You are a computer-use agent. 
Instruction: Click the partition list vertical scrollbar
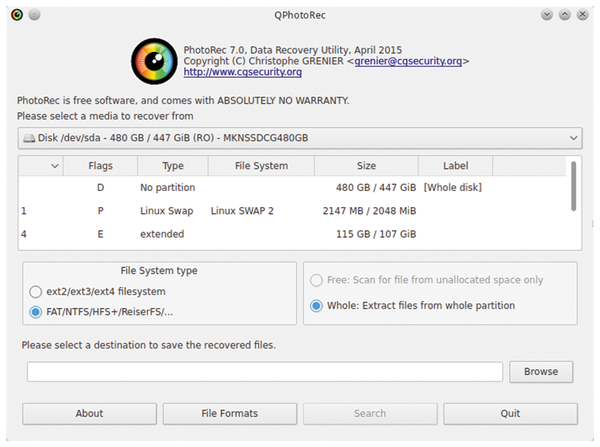(x=573, y=186)
